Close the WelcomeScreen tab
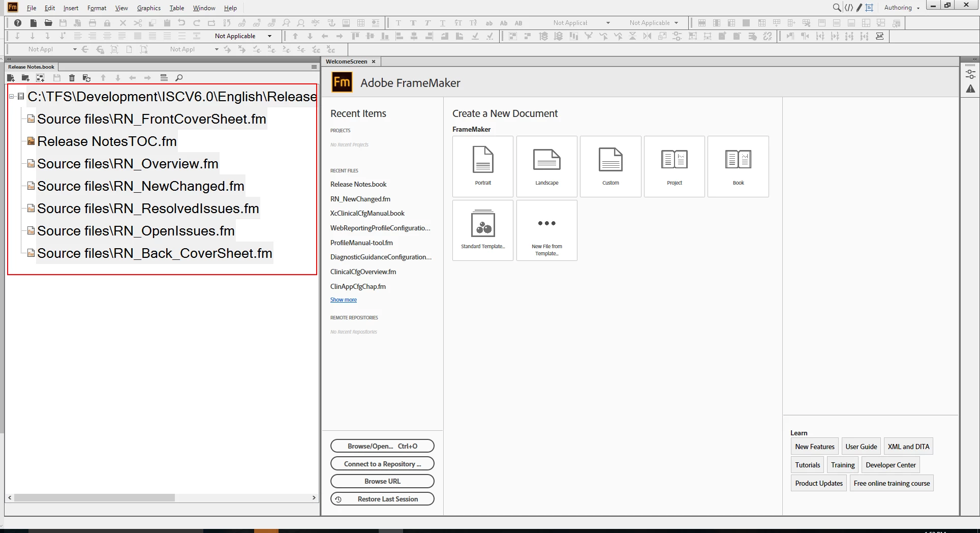The image size is (980, 533). pos(374,62)
